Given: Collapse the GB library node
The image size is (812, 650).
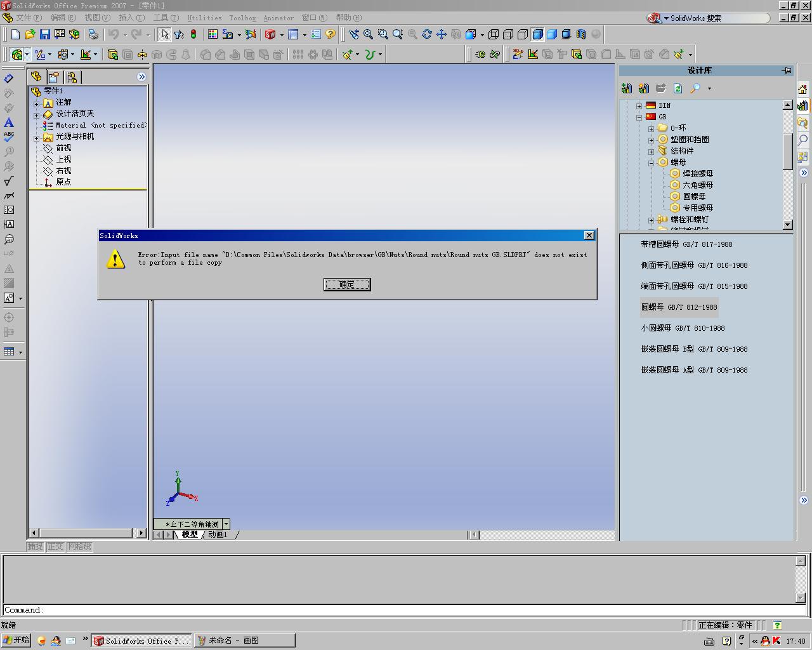Looking at the screenshot, I should 639,117.
